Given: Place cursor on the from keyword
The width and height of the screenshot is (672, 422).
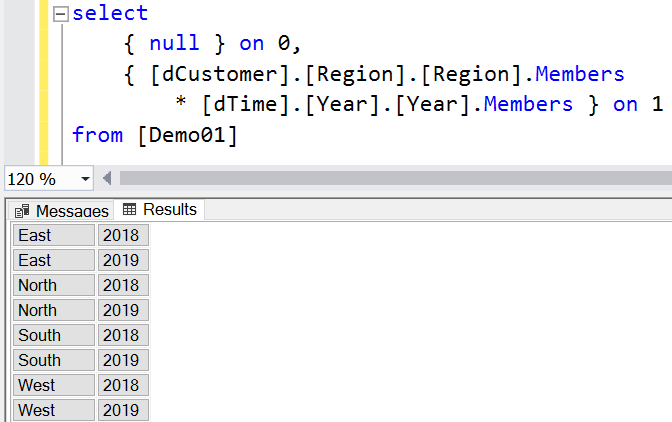Looking at the screenshot, I should [97, 134].
